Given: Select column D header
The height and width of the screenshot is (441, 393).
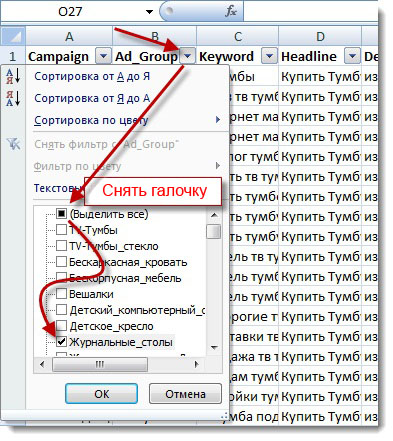Looking at the screenshot, I should coord(320,36).
